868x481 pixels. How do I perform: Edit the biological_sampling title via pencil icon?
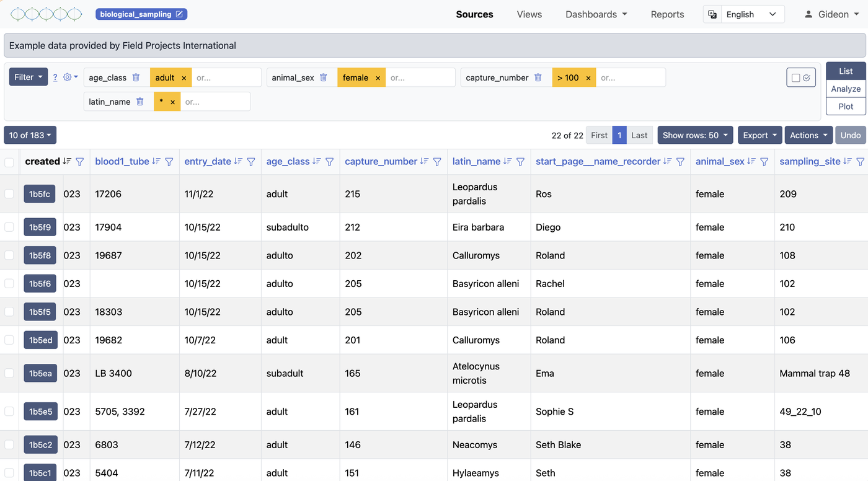coord(180,14)
